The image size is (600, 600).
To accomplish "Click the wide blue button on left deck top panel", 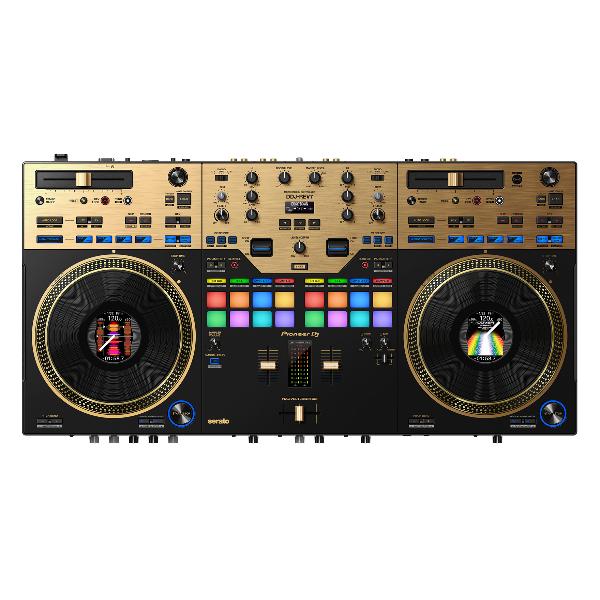I will pyautogui.click(x=50, y=239).
